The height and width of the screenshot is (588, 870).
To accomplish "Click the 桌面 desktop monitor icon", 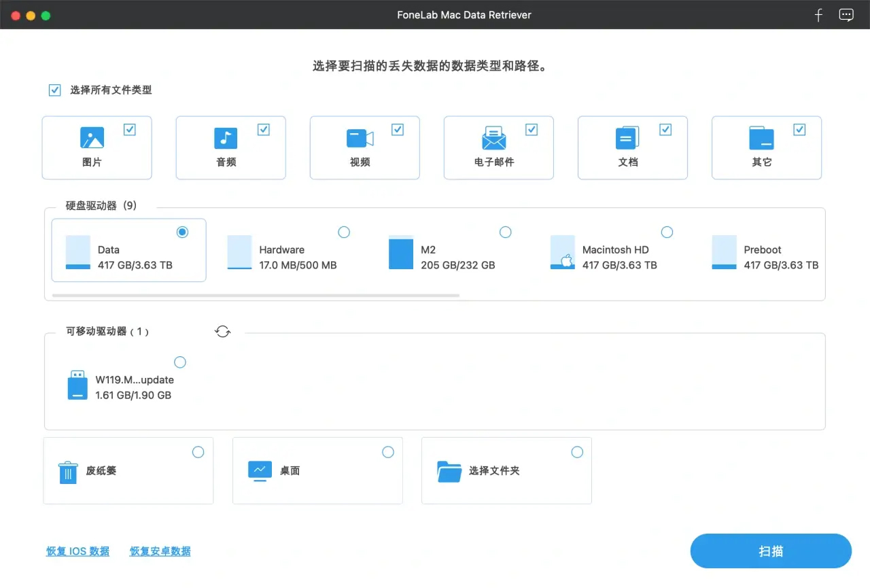I will point(258,471).
